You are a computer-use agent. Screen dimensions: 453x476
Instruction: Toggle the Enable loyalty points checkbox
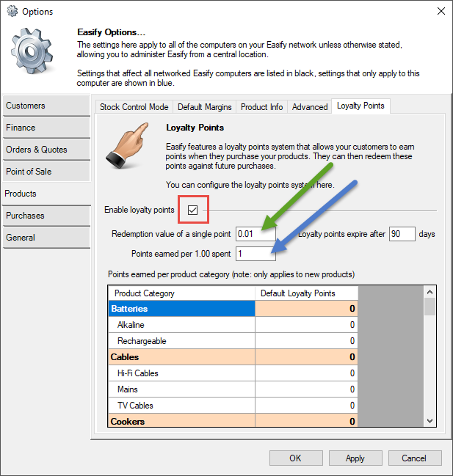pyautogui.click(x=192, y=210)
